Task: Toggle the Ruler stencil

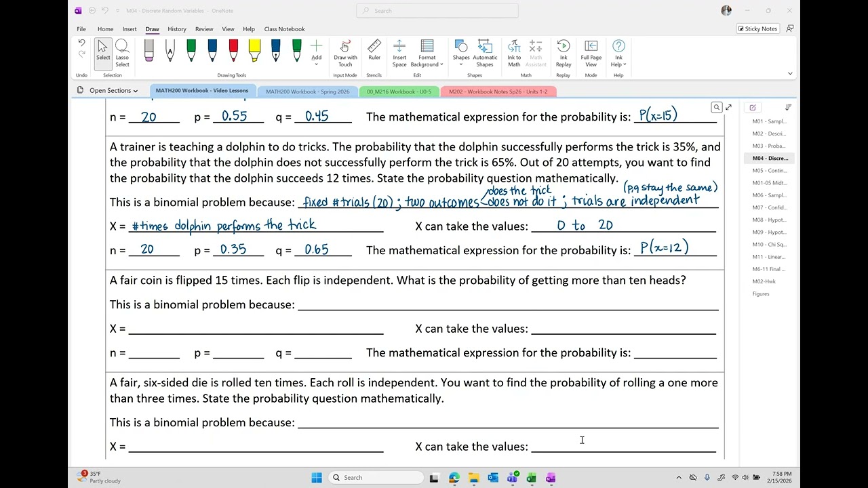Action: click(x=374, y=50)
